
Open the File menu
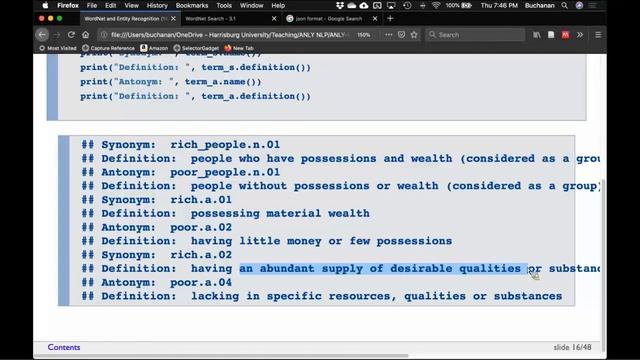92,5
